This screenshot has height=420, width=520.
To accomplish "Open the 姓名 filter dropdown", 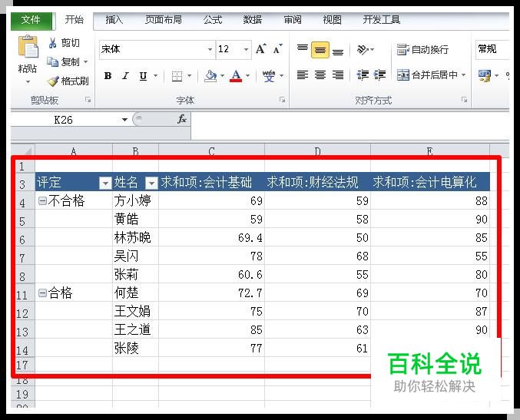I will pos(151,183).
